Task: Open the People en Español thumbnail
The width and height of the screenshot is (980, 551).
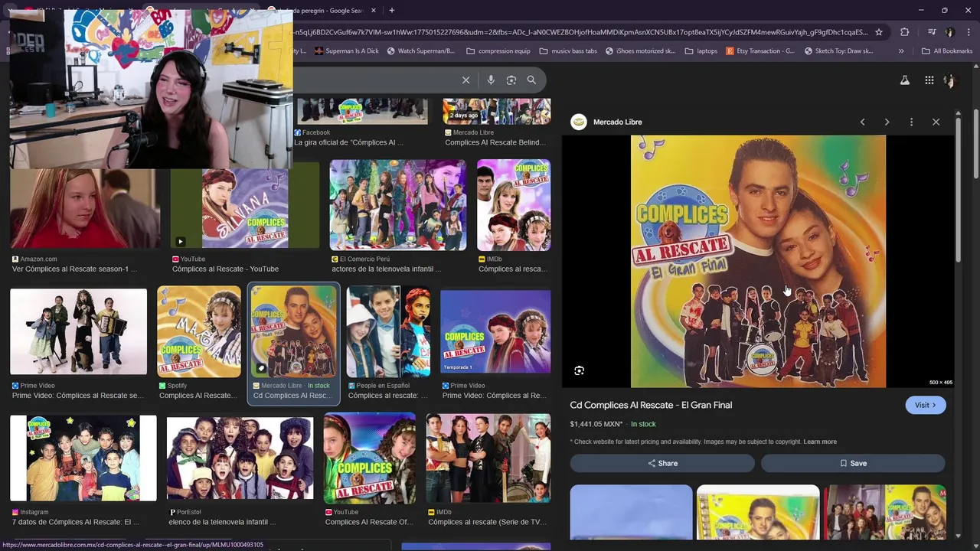Action: point(388,331)
